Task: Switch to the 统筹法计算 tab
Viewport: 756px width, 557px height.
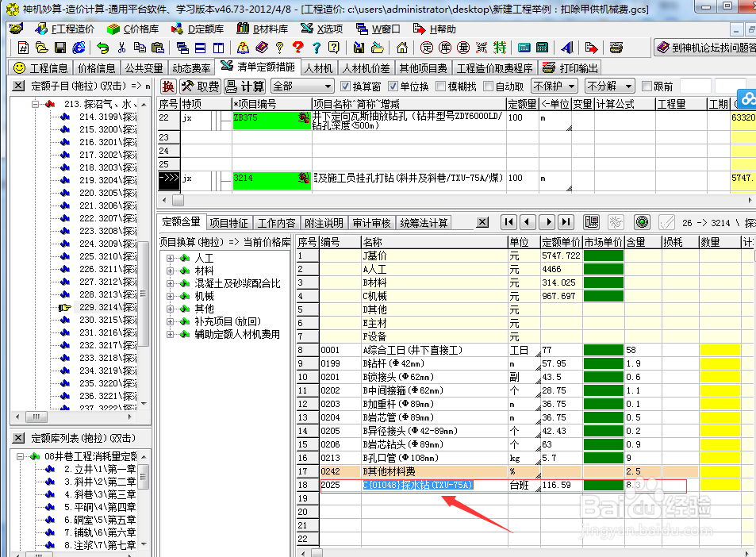Action: [x=424, y=223]
